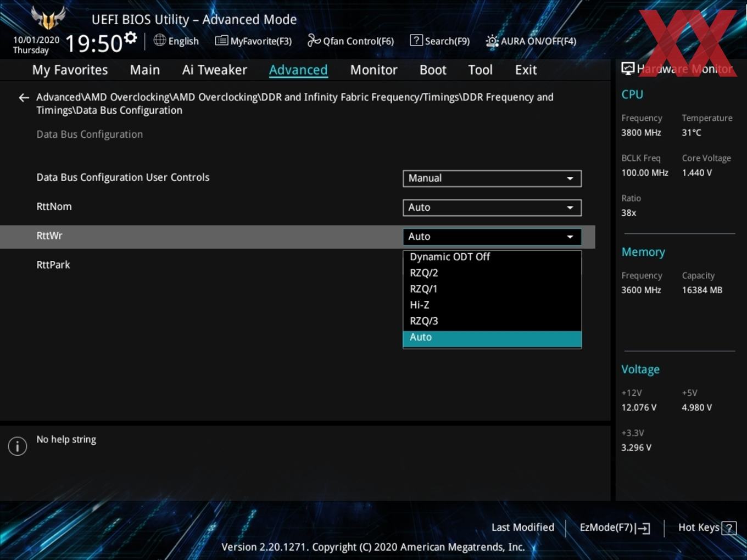The image size is (747, 560).
Task: Switch to Ai Tweaker tab
Action: coord(215,70)
